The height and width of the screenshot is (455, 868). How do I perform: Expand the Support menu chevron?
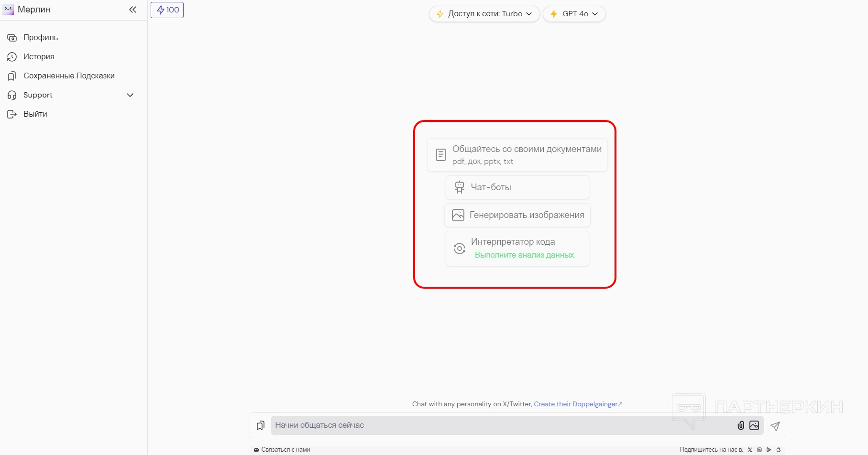(130, 95)
